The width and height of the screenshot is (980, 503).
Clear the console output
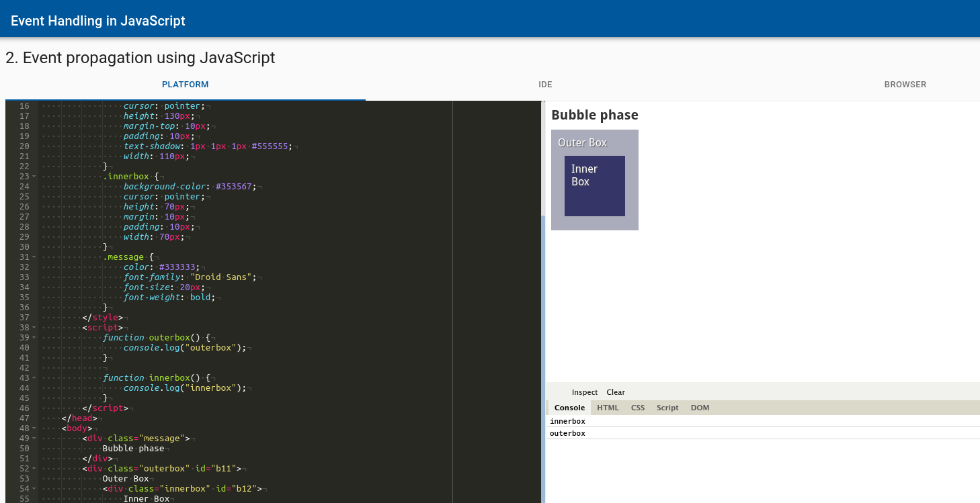tap(616, 392)
